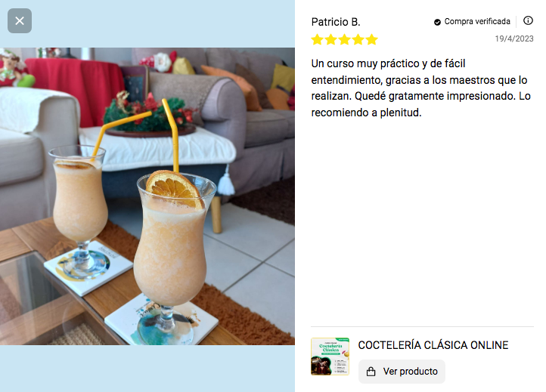Image resolution: width=546 pixels, height=392 pixels.
Task: Click the verified purchase checkmark badge
Action: [x=437, y=22]
